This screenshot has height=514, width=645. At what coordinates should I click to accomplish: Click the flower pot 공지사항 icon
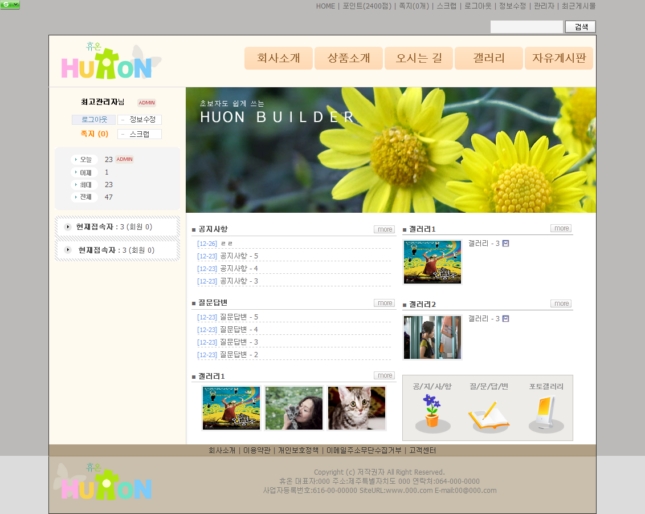[432, 411]
